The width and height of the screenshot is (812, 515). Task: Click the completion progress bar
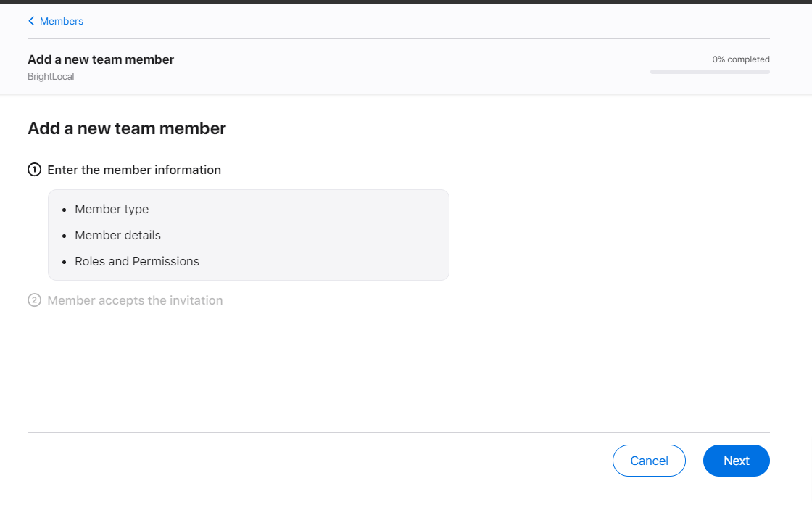pyautogui.click(x=710, y=72)
